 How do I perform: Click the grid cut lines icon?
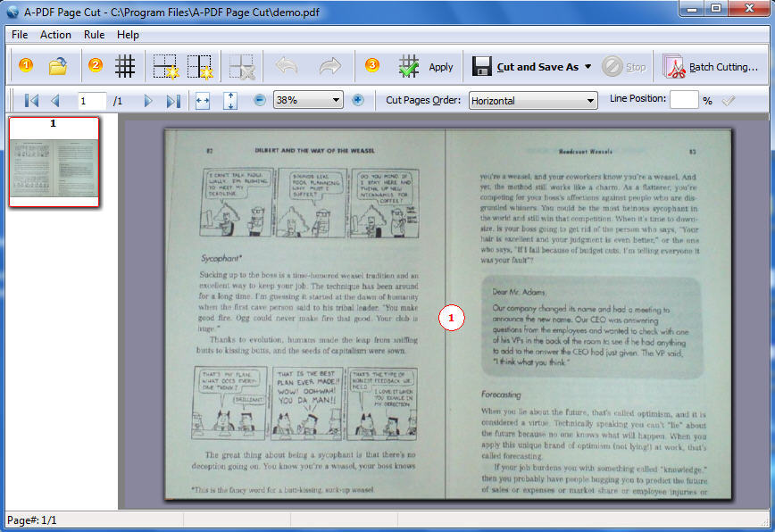124,66
